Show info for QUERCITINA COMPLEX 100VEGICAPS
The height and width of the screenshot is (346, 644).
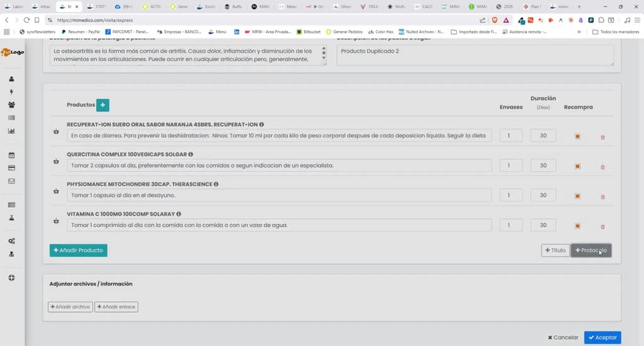(x=191, y=155)
